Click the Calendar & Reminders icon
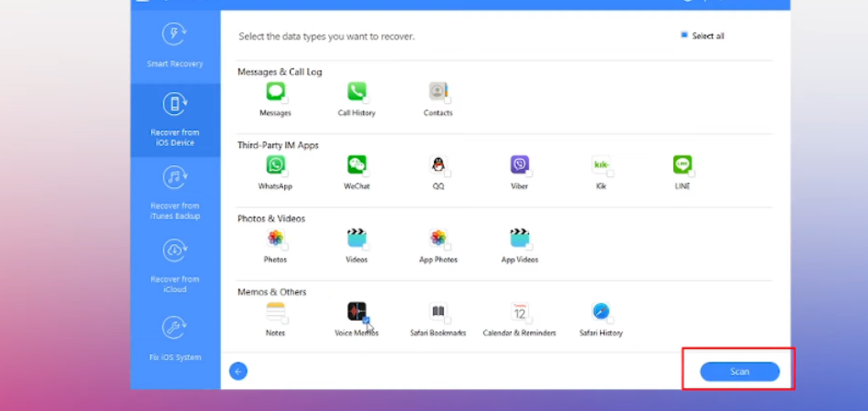The height and width of the screenshot is (411, 868). (x=519, y=311)
